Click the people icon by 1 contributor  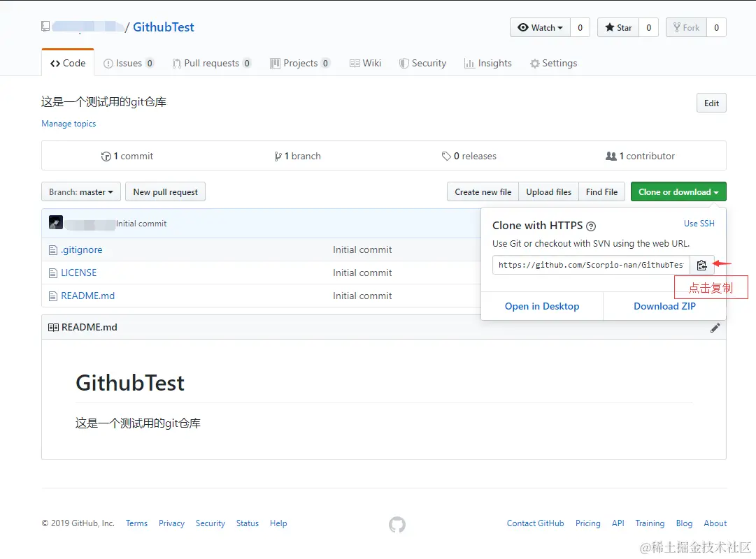(611, 156)
